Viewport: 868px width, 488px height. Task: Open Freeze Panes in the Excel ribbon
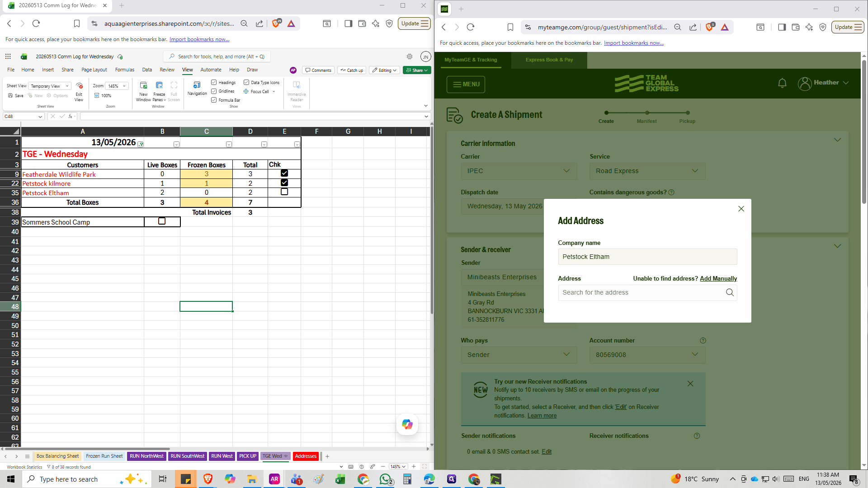[x=159, y=91]
